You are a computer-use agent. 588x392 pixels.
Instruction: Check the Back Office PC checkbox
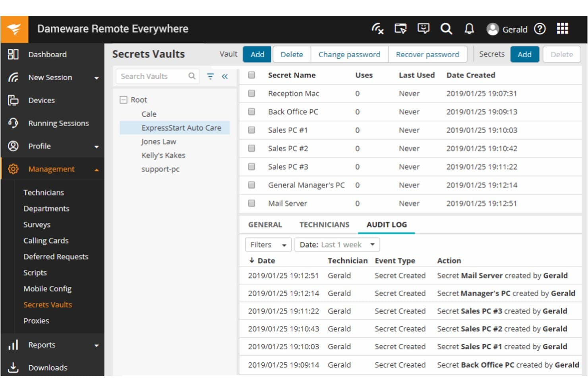[x=251, y=112]
